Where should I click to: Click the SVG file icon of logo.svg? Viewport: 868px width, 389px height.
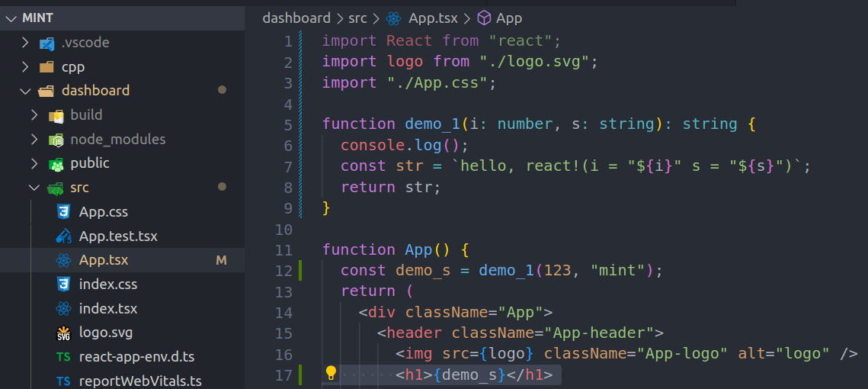(x=64, y=333)
